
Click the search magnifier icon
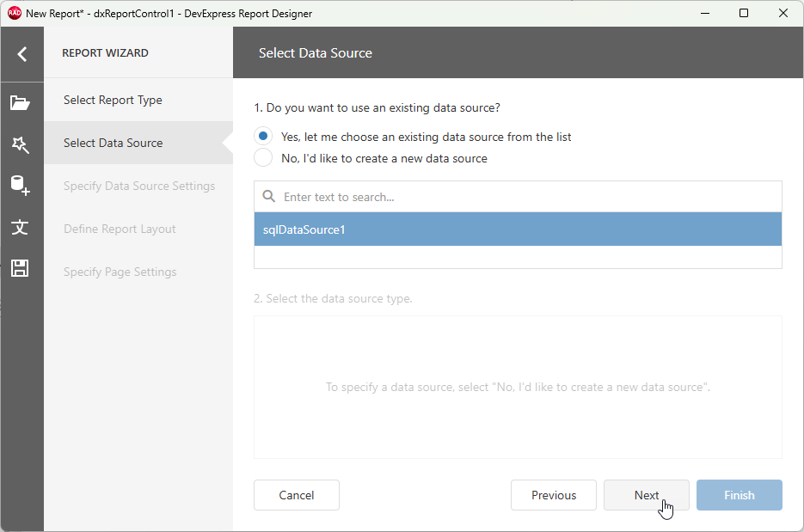(268, 196)
